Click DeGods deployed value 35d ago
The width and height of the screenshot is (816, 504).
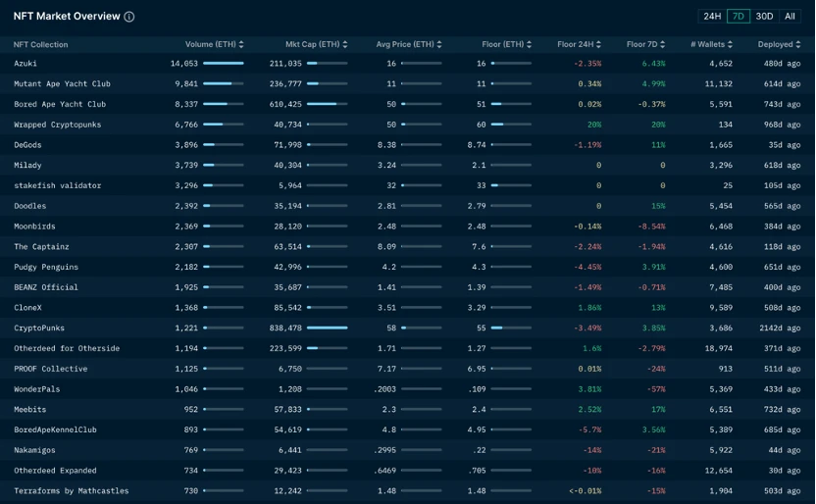point(785,144)
